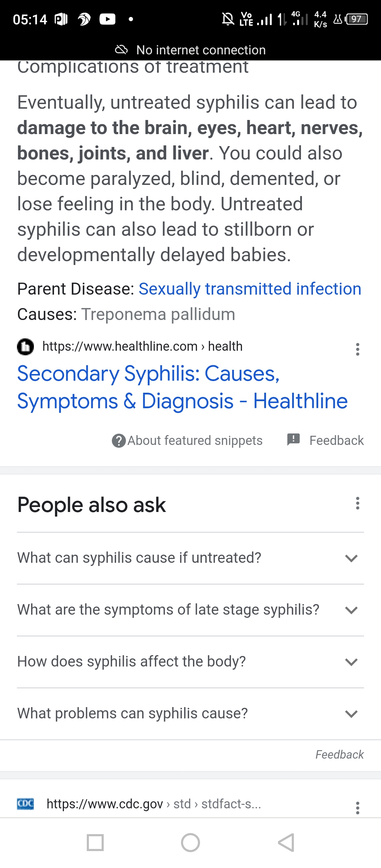Tap the Healthline site favicon
This screenshot has width=381, height=868.
click(25, 346)
